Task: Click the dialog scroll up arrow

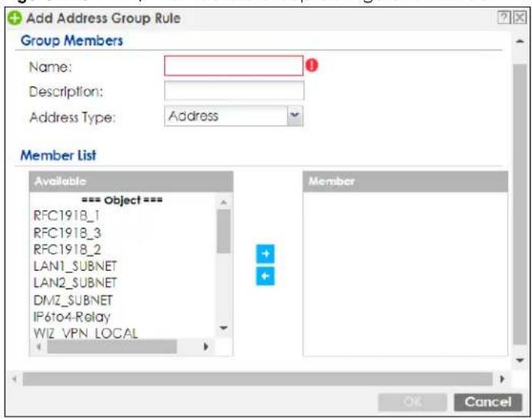Action: 520,41
